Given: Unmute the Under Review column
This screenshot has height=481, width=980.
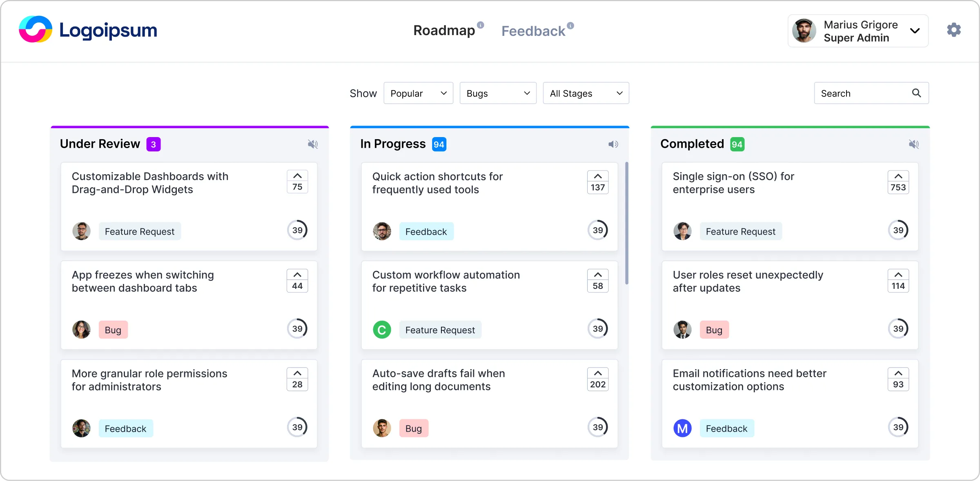Looking at the screenshot, I should 312,144.
